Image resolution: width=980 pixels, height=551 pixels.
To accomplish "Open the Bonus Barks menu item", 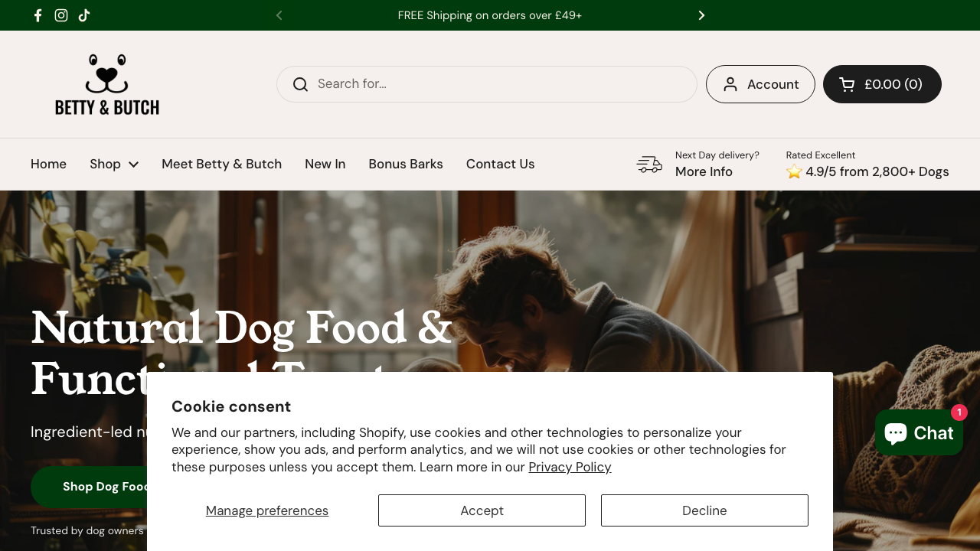I will [x=406, y=164].
